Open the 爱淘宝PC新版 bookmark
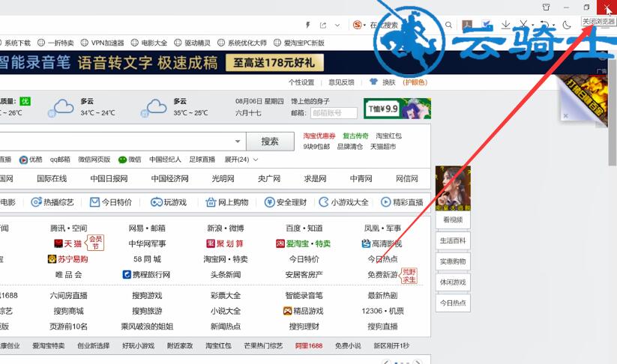Image resolution: width=617 pixels, height=364 pixels. click(299, 43)
